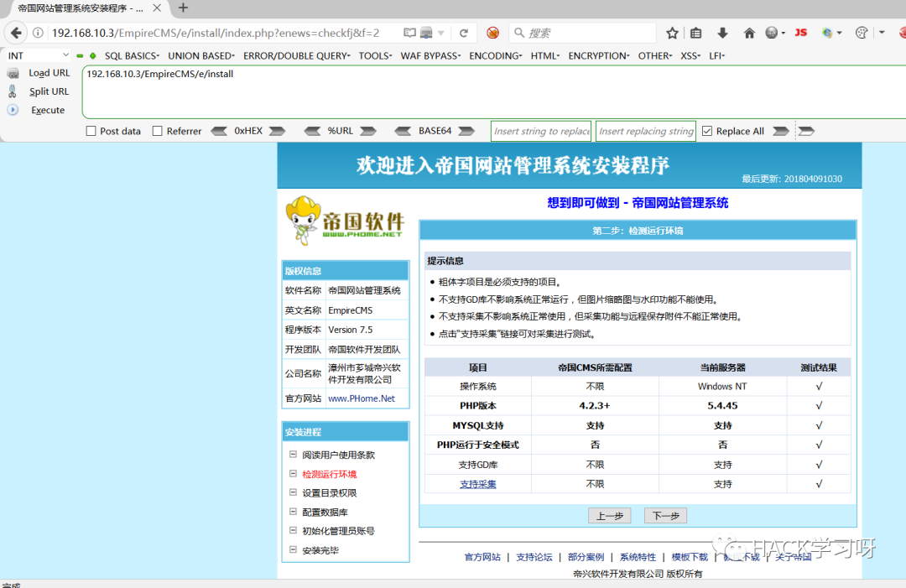Open Downloads via the down arrow icon
This screenshot has height=588, width=906.
pos(722,32)
